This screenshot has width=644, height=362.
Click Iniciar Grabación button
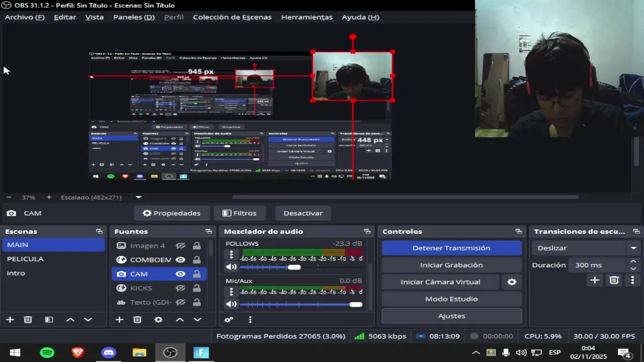click(x=451, y=265)
